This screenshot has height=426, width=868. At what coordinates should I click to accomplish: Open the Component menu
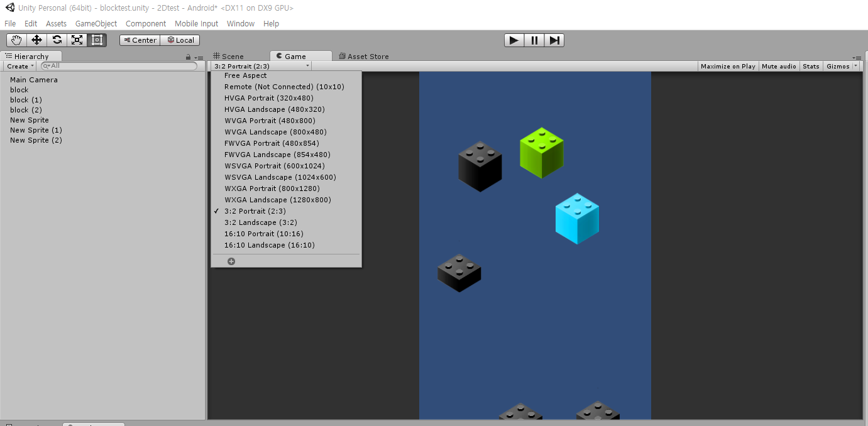click(146, 24)
